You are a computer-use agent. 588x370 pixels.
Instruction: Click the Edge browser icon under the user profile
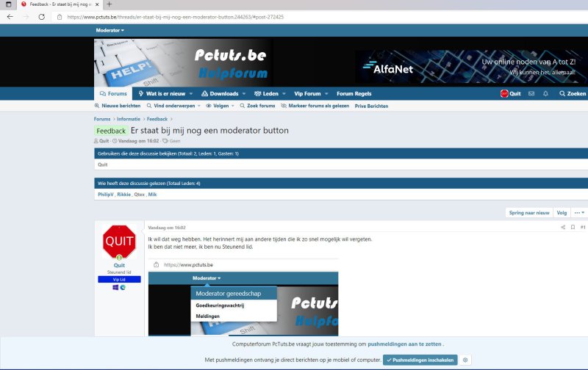click(123, 288)
